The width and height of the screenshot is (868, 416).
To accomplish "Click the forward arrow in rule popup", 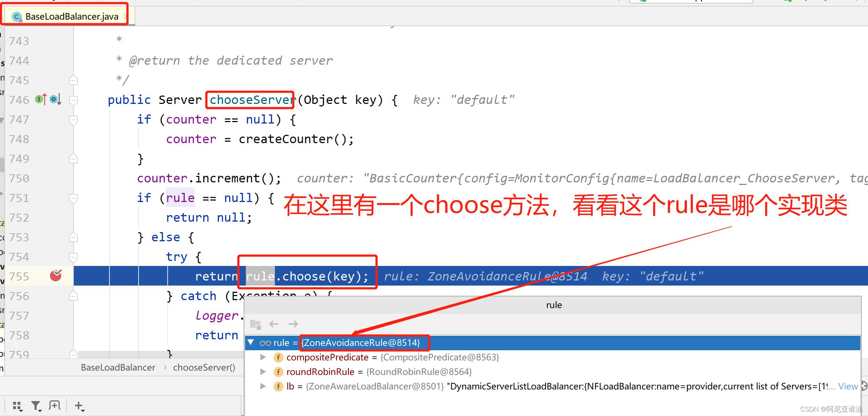I will 293,324.
